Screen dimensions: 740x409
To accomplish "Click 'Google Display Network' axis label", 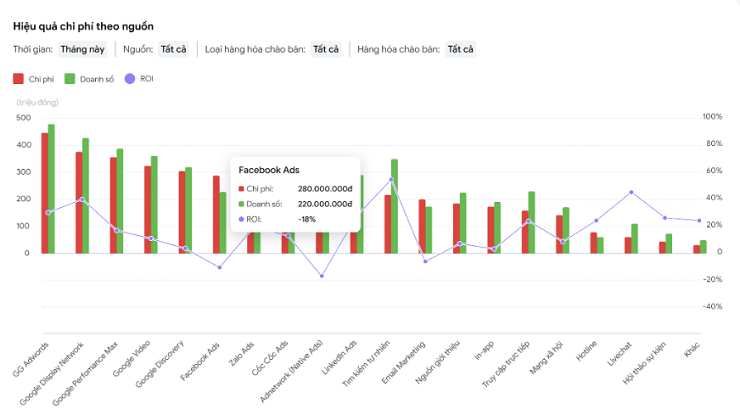I will tap(52, 373).
